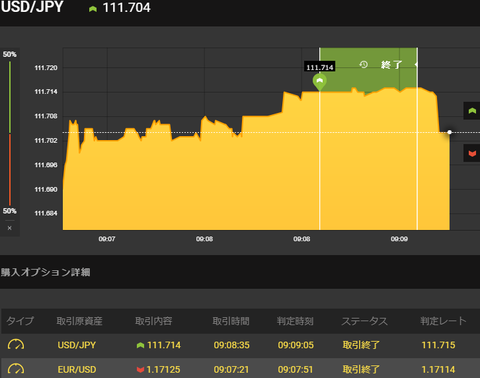Viewport: 480px width, 378px height.
Task: Click the red down arrow buy button
Action: point(472,153)
